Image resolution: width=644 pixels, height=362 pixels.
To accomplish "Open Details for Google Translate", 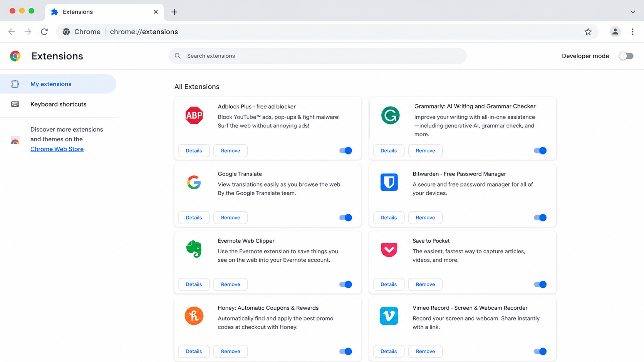I will pos(194,218).
